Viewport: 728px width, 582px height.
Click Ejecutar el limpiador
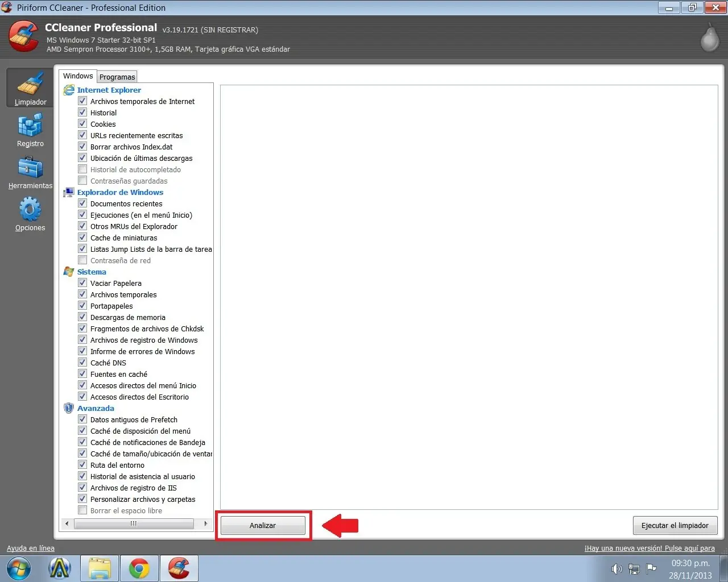click(675, 525)
